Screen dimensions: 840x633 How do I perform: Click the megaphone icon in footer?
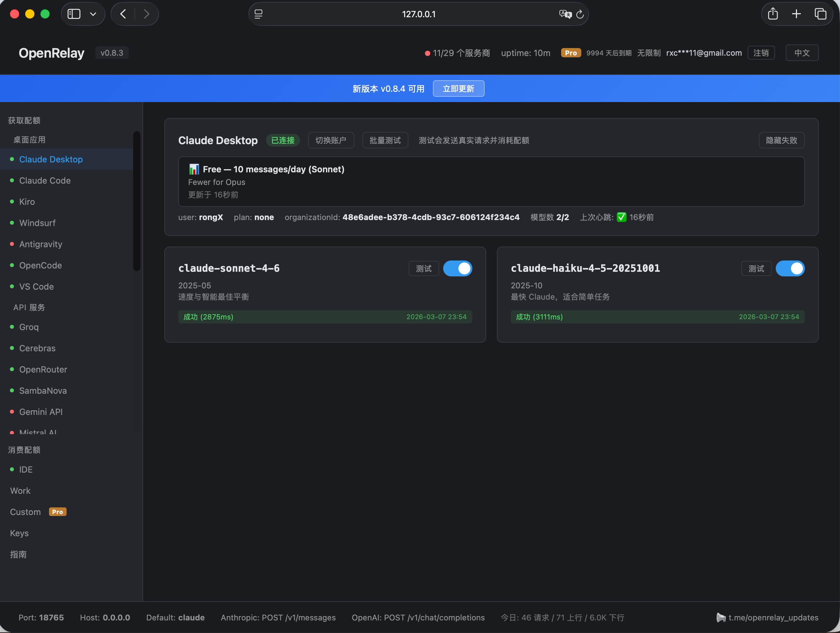point(721,618)
